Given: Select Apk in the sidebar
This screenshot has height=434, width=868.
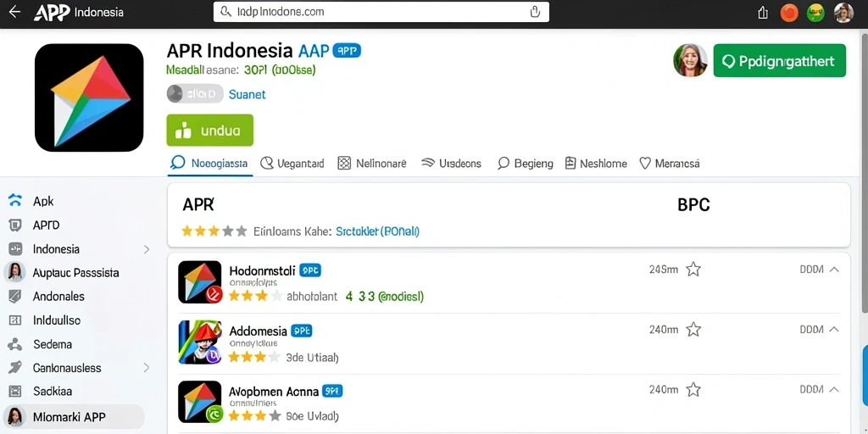Looking at the screenshot, I should [x=43, y=202].
